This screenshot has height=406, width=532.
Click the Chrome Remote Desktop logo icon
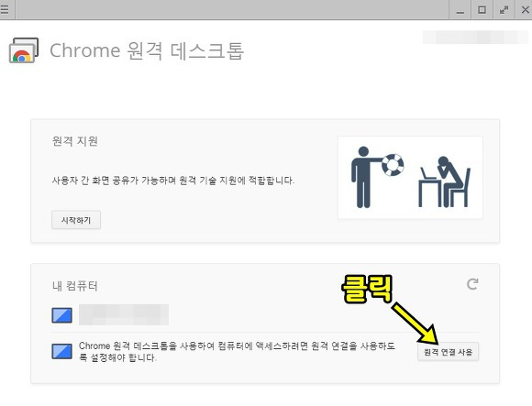pos(24,50)
